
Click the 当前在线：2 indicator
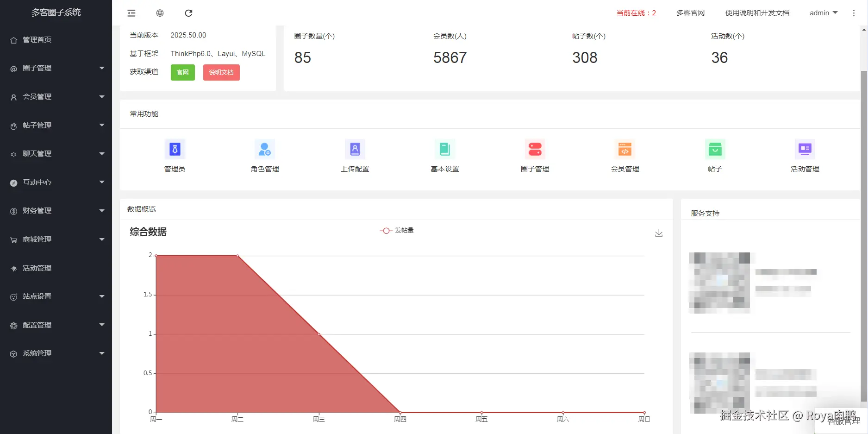click(636, 13)
